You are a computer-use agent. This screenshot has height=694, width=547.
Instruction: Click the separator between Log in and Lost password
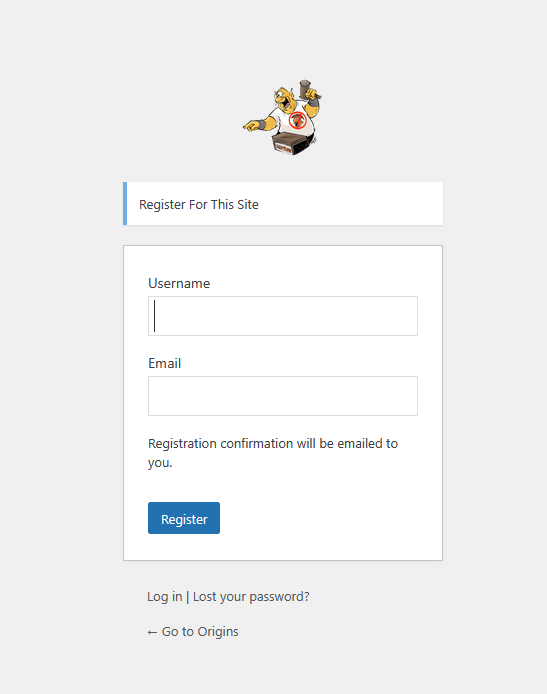(188, 597)
